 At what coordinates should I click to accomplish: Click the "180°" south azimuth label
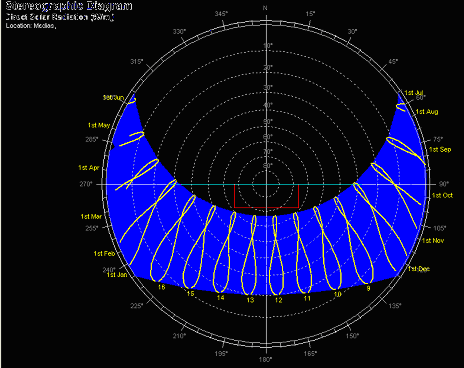[266, 360]
